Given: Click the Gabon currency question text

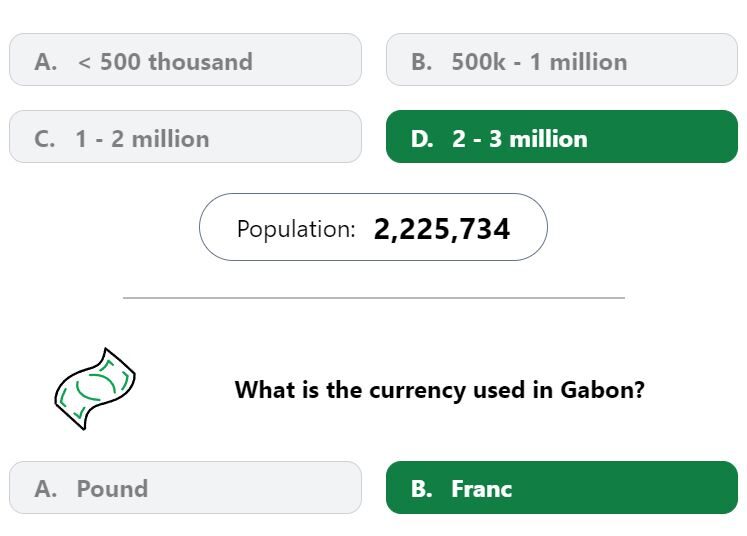Looking at the screenshot, I should (439, 390).
